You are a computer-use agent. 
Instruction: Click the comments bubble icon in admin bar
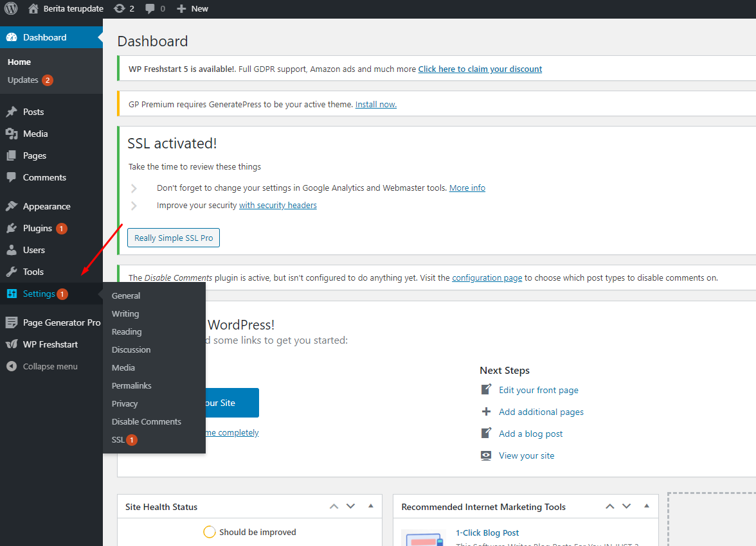tap(150, 9)
